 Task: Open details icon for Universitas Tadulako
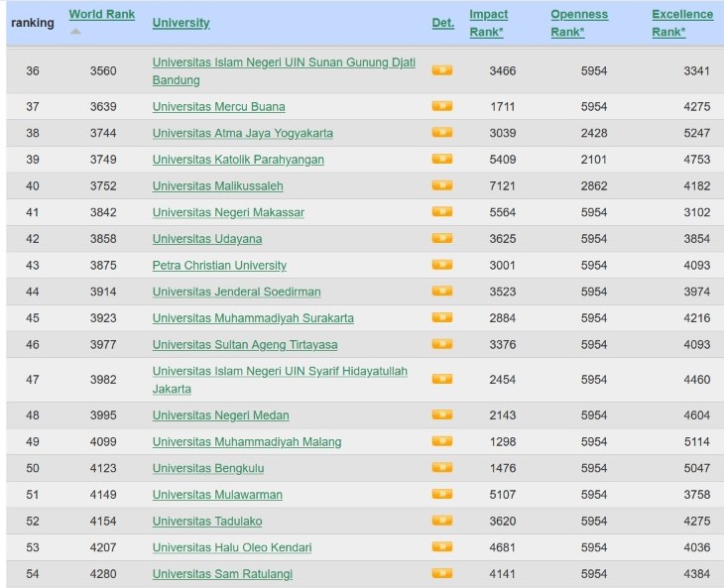442,521
